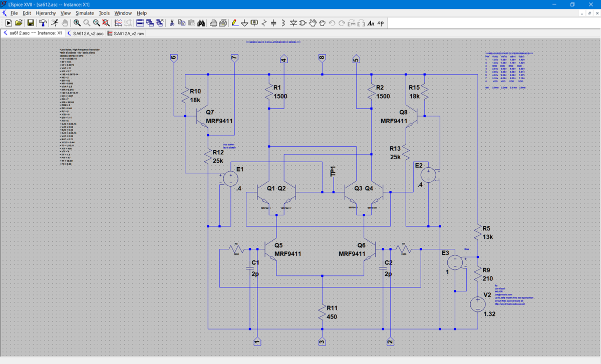Place a ground symbol from toolbar
The image size is (601, 364).
click(x=244, y=23)
